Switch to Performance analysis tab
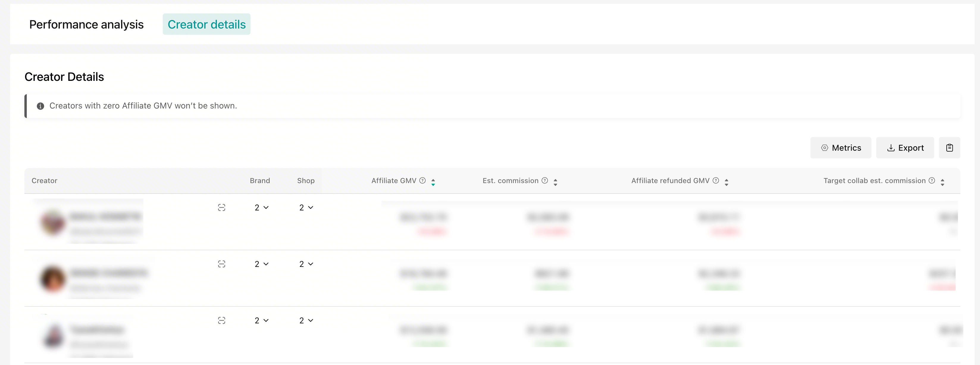This screenshot has height=365, width=980. [x=86, y=24]
